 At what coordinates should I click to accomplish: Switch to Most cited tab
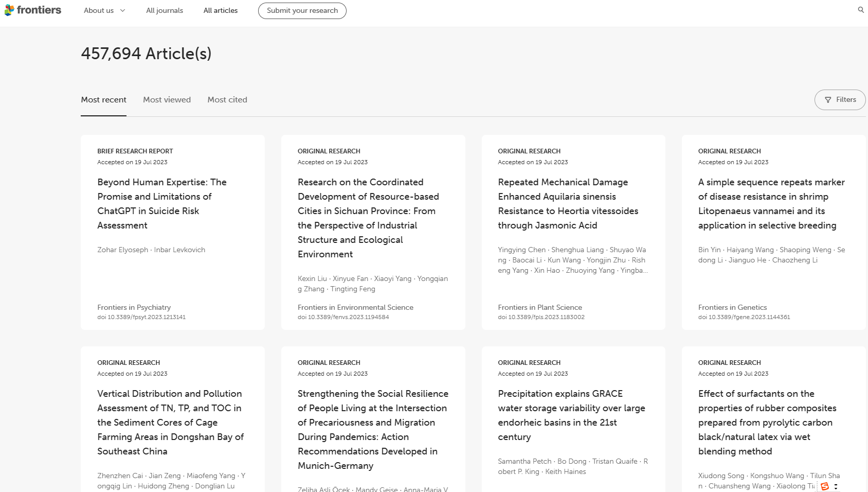(x=227, y=100)
